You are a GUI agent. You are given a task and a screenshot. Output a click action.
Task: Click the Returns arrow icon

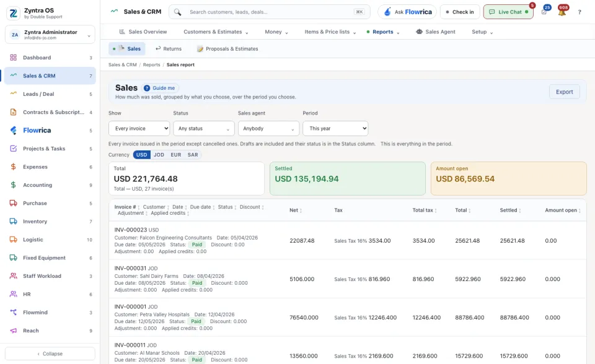point(158,48)
